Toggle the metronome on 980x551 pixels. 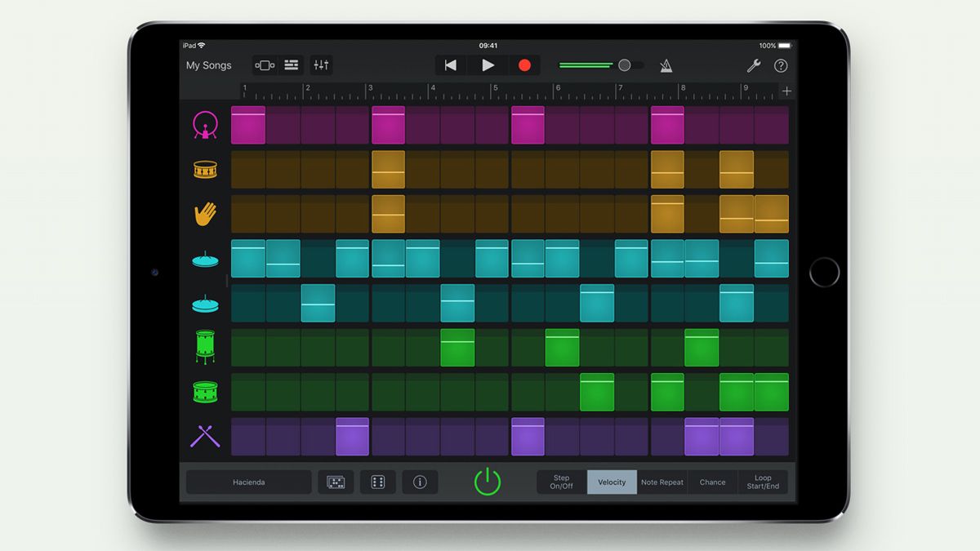coord(666,65)
